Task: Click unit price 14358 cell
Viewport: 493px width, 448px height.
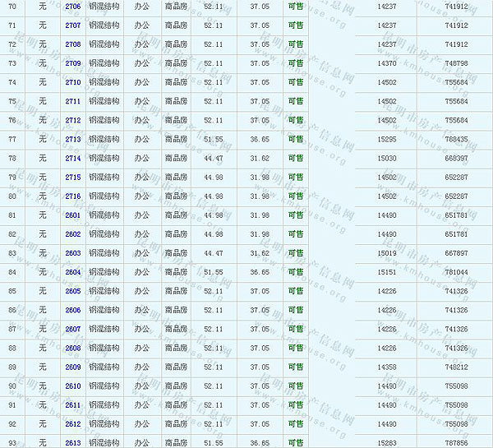Action: (387, 367)
